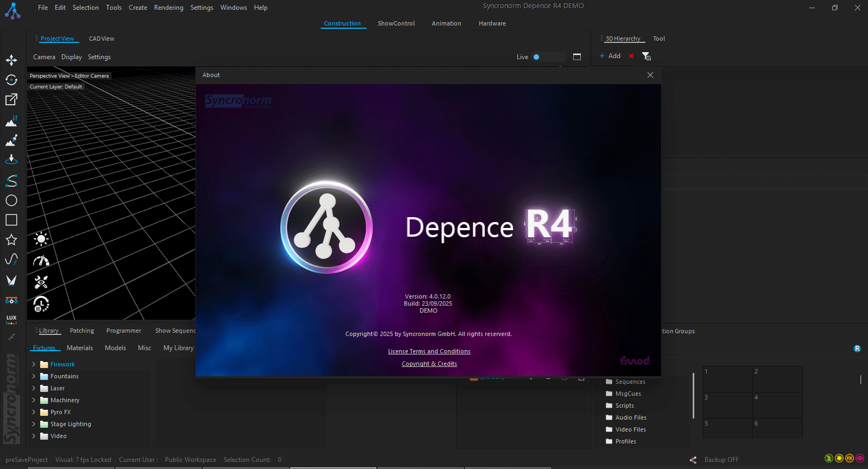This screenshot has width=868, height=469.
Task: Select the terrain raise/lower mountain tool
Action: pyautogui.click(x=11, y=121)
